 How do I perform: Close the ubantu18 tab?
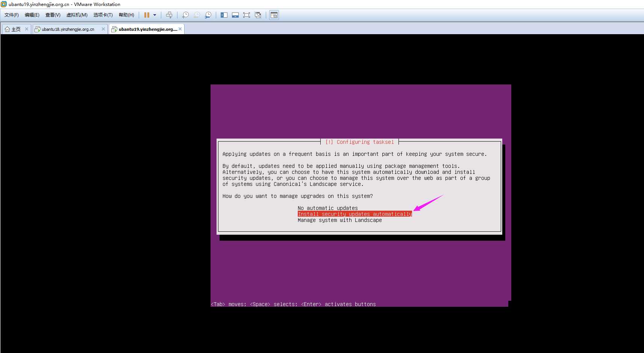103,29
